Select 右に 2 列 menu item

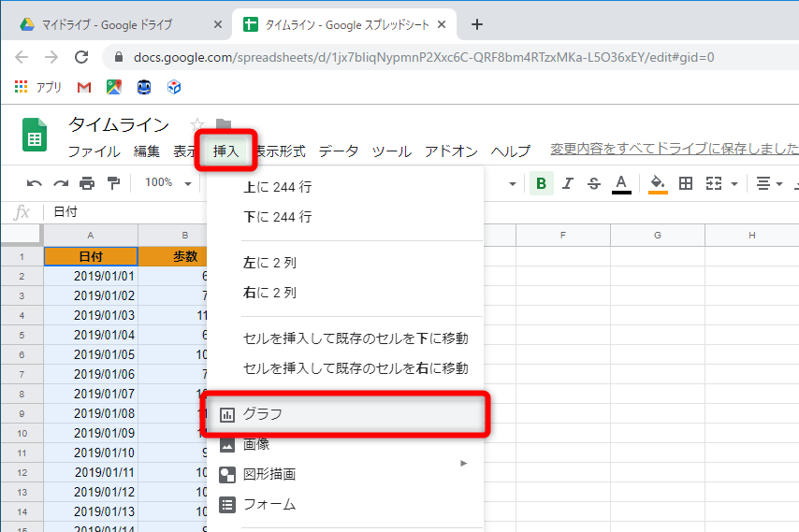345,293
